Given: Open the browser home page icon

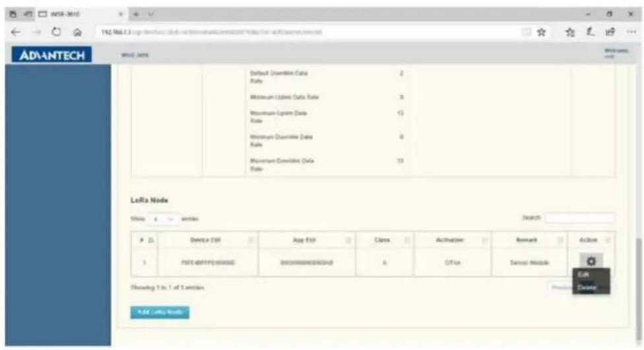Looking at the screenshot, I should coord(77,32).
